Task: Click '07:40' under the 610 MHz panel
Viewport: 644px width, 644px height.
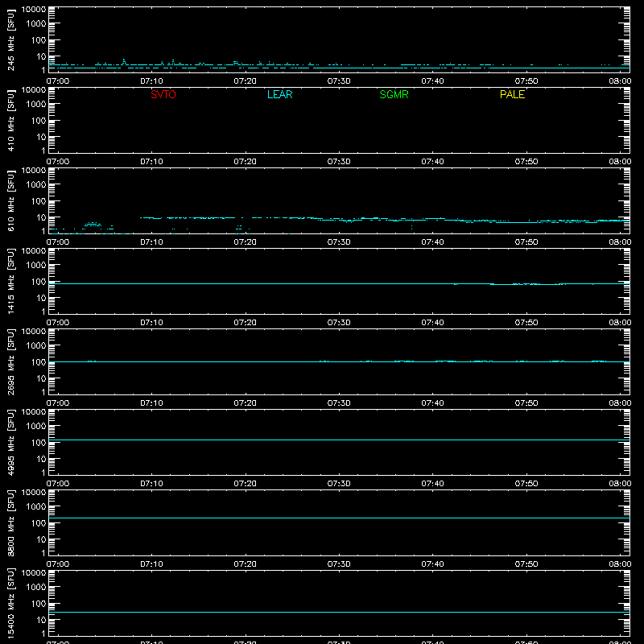Action: click(432, 242)
